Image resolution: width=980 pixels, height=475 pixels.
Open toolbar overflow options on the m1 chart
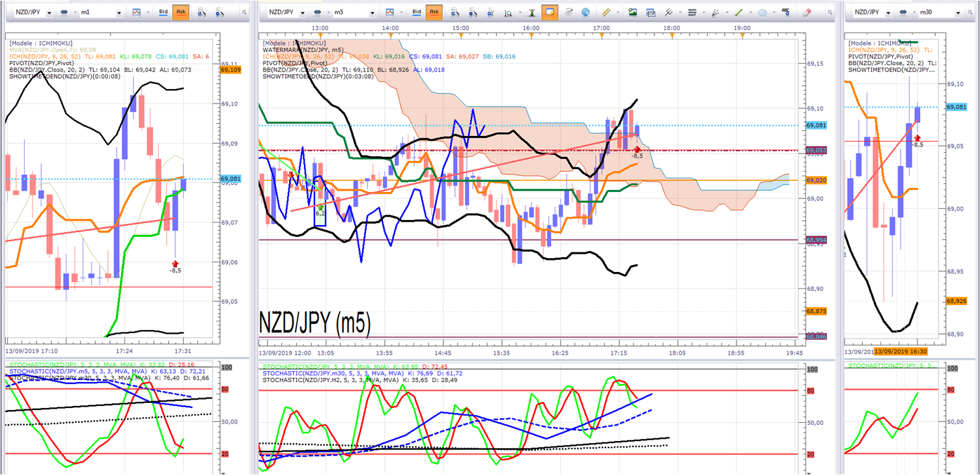pos(244,12)
